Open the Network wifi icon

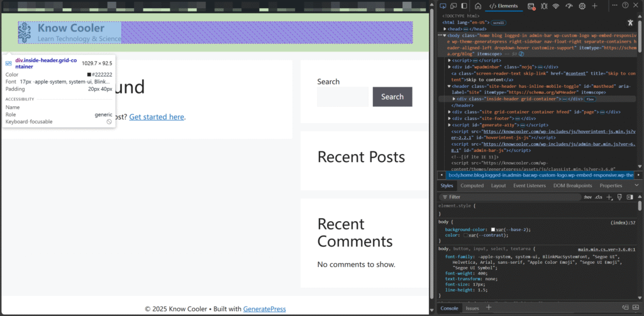coord(556,6)
